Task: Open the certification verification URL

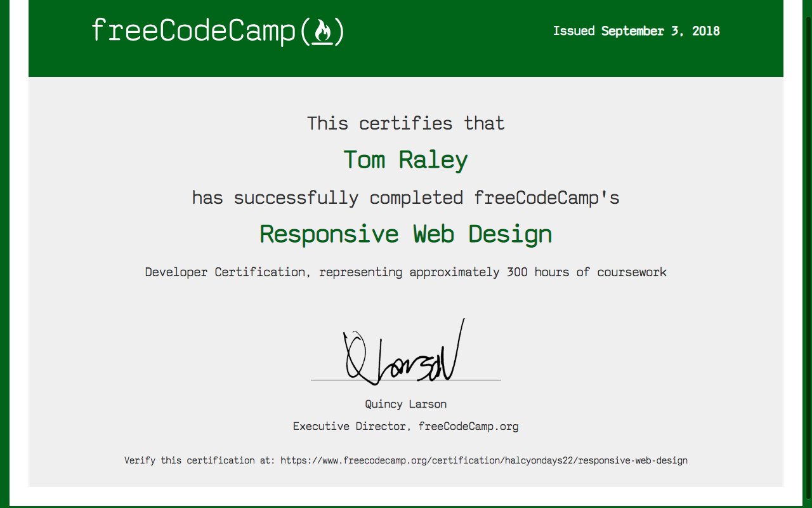Action: (484, 460)
